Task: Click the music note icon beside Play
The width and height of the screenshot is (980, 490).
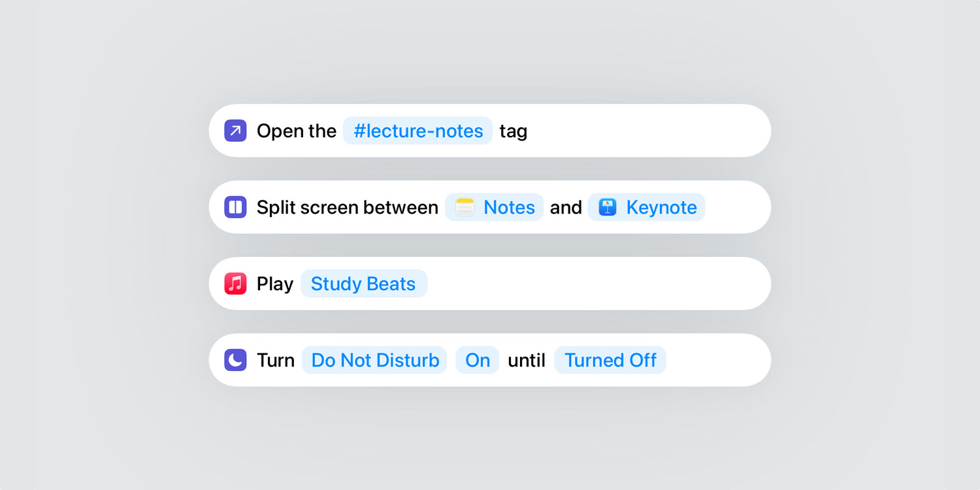Action: [235, 284]
